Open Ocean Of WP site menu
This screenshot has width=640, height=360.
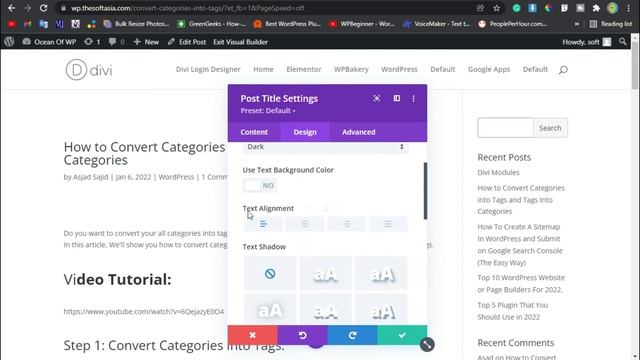(x=49, y=42)
